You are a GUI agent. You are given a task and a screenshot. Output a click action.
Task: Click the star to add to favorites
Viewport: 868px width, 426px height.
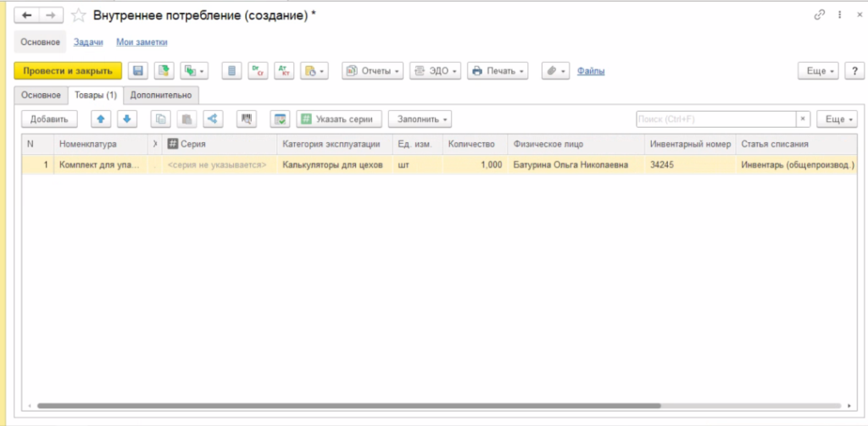pyautogui.click(x=79, y=15)
